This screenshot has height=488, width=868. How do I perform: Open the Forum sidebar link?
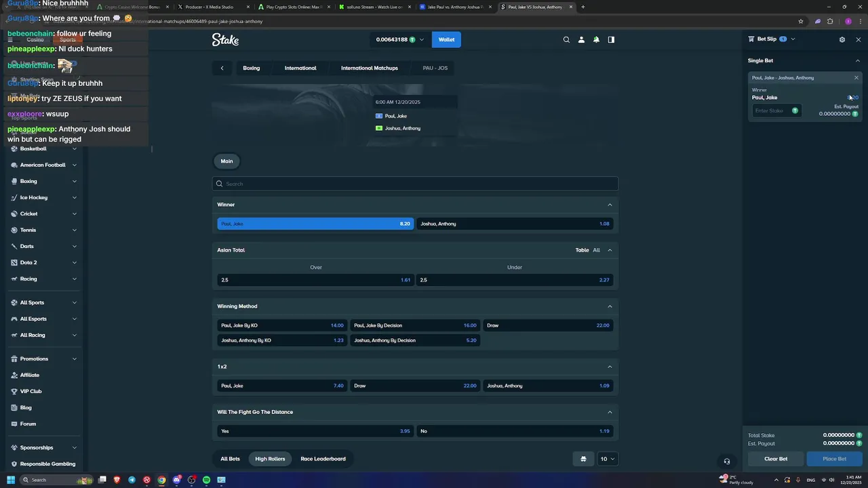pyautogui.click(x=28, y=424)
